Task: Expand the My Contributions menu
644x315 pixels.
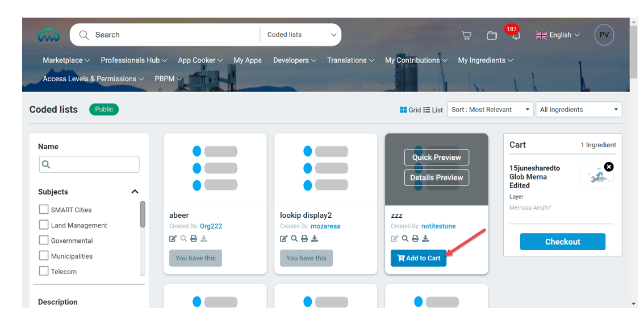Action: point(416,60)
